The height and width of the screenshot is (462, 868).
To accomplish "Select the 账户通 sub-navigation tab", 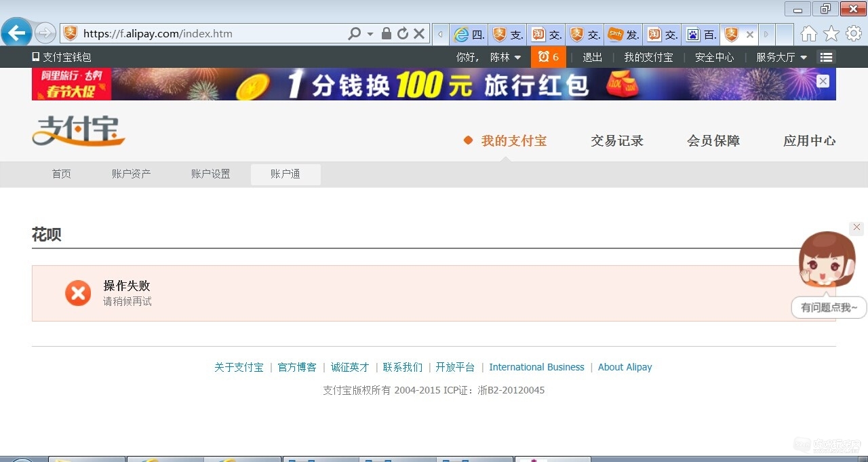I will tap(285, 174).
